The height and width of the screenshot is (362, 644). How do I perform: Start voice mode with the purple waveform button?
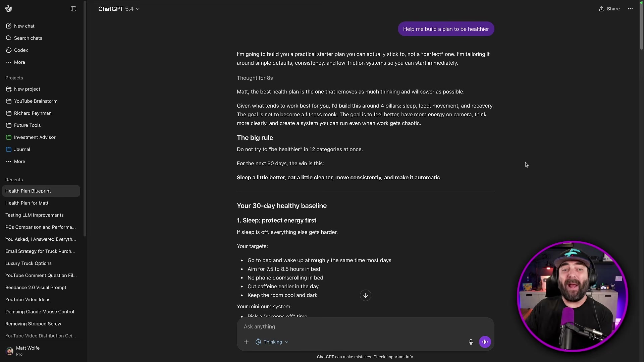point(485,342)
